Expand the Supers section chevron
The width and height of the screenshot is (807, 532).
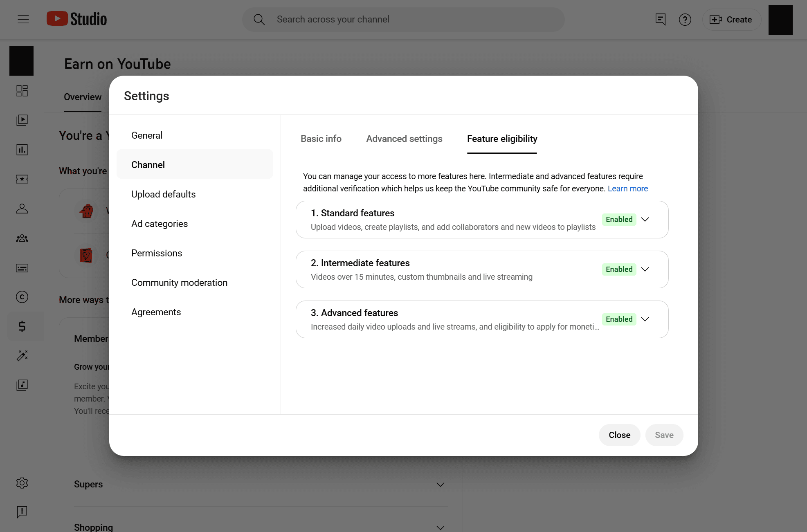(x=440, y=485)
